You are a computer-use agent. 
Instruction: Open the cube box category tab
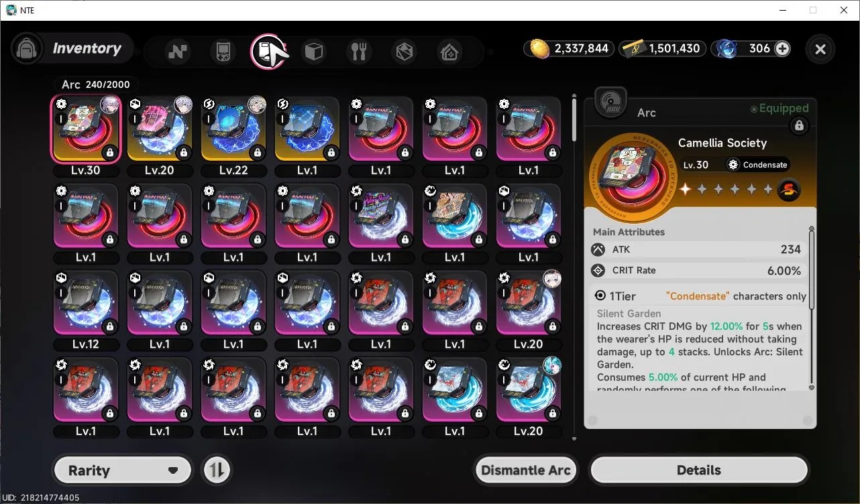[x=314, y=52]
